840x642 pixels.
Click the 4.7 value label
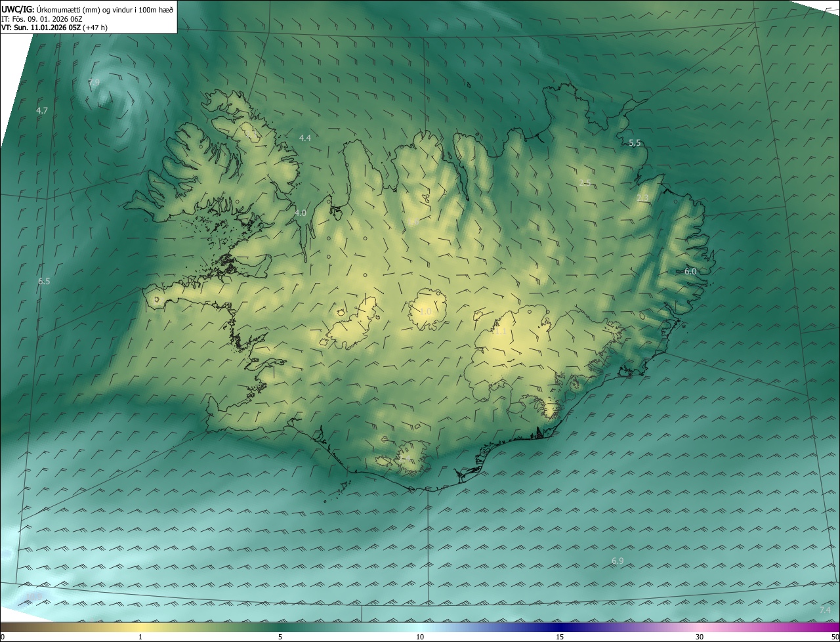(42, 110)
